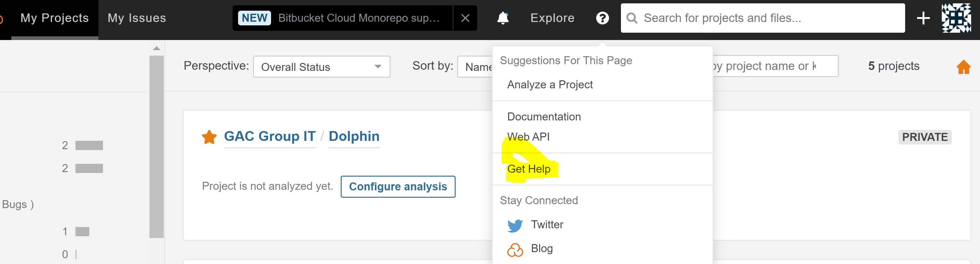This screenshot has height=264, width=980.
Task: Open the notifications bell icon
Action: click(503, 18)
